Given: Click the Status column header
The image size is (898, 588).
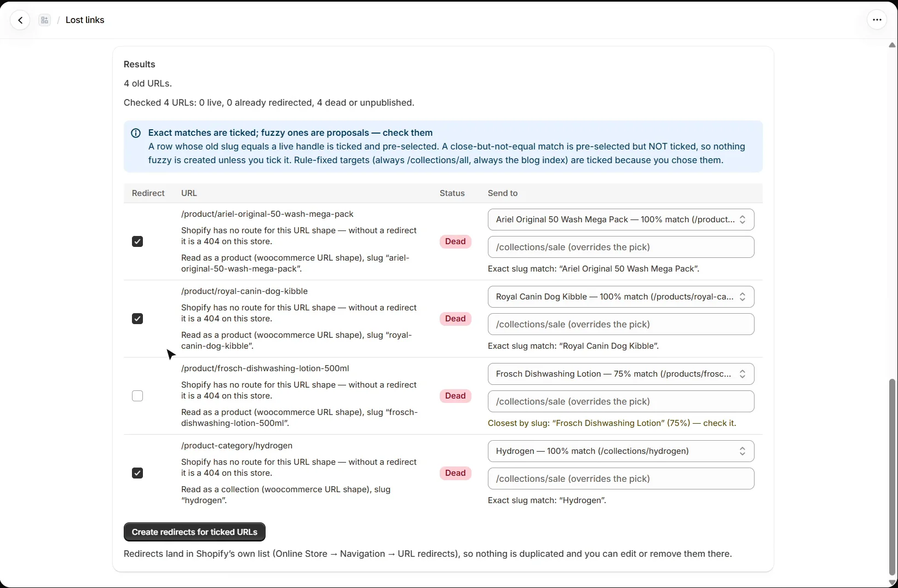Looking at the screenshot, I should (x=452, y=193).
